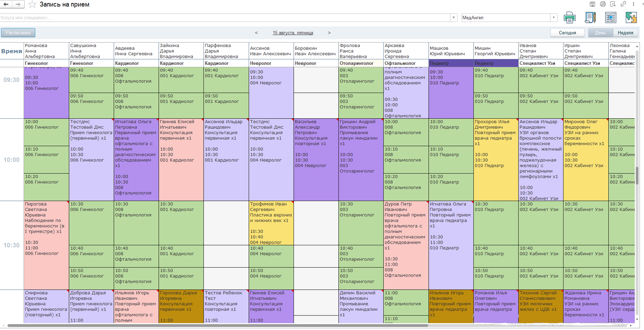Go to the next day arrow
The width and height of the screenshot is (644, 330).
(329, 33)
